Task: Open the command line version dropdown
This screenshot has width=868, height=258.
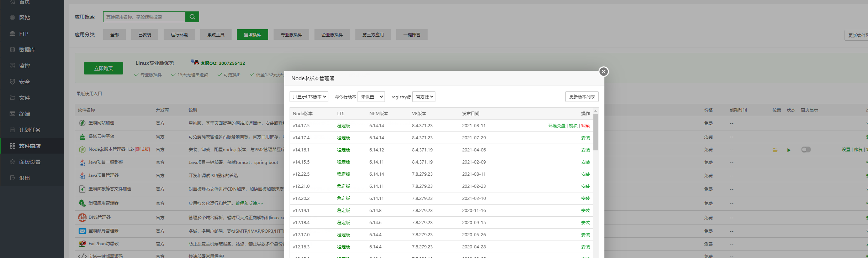Action: [x=371, y=97]
